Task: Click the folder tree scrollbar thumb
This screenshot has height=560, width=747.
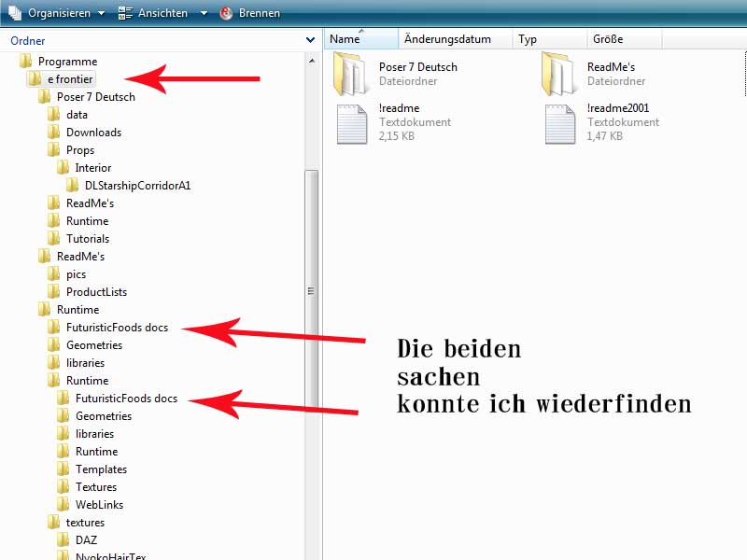Action: coord(311,290)
